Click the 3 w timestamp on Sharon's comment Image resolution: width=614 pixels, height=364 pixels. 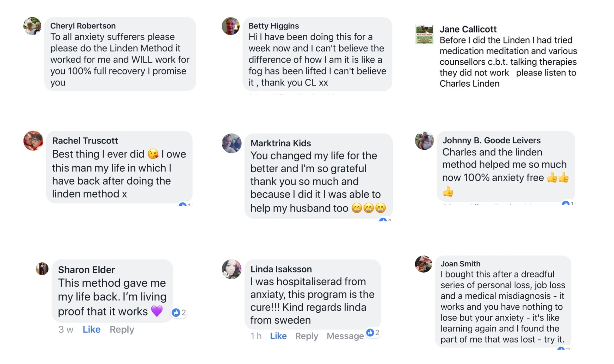coord(66,330)
